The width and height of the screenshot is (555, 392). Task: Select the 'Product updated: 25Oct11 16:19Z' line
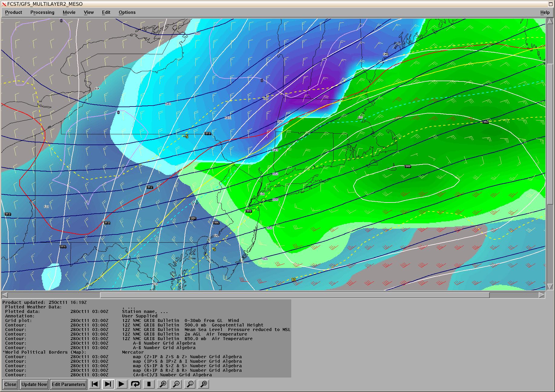[x=44, y=302]
